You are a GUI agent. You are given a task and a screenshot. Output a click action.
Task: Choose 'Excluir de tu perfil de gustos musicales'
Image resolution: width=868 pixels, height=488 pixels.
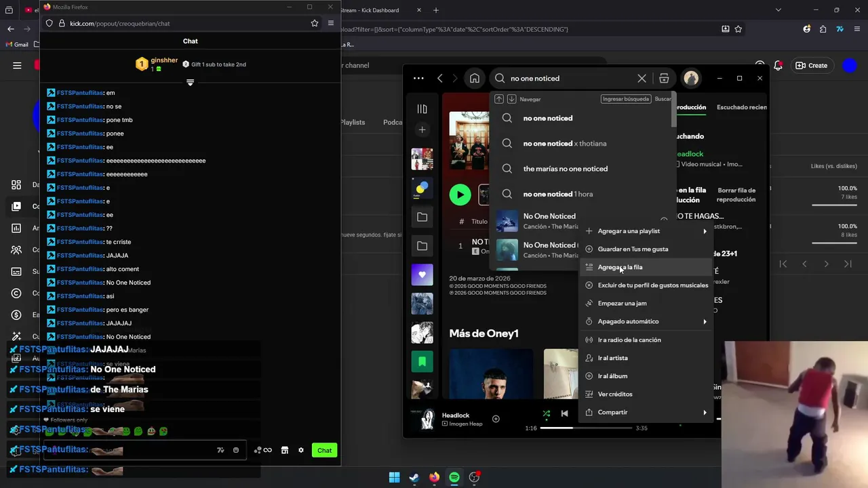[x=646, y=285]
